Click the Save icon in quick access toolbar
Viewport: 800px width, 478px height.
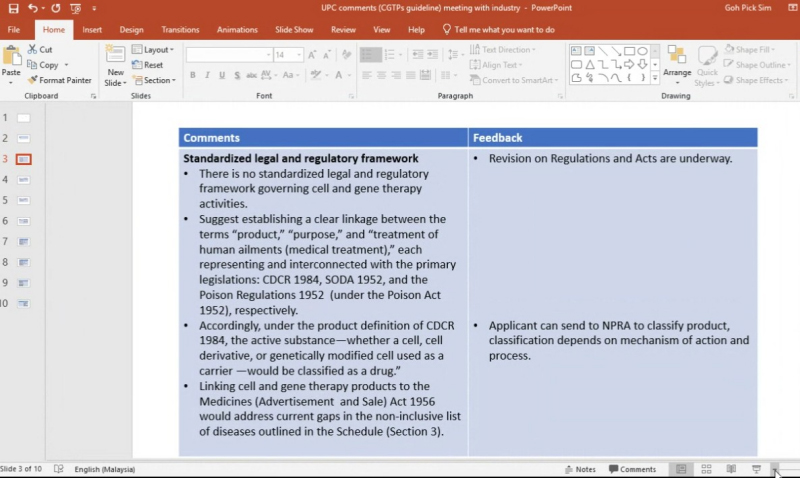[12, 8]
